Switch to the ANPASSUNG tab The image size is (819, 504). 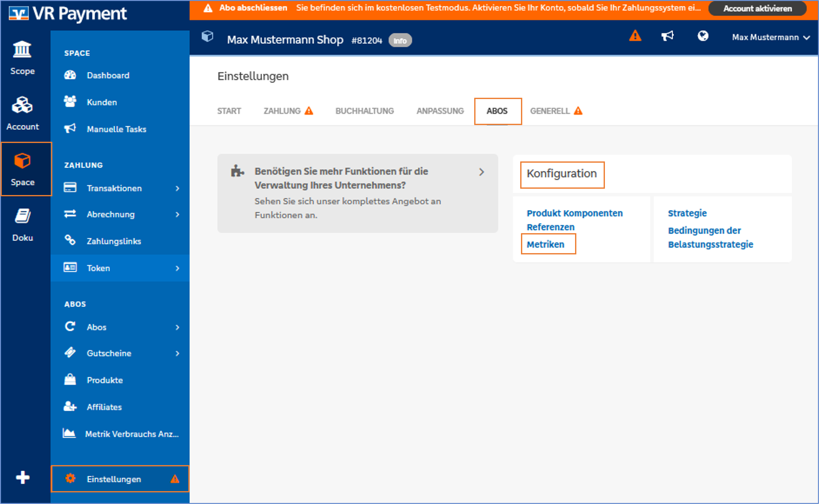coord(440,111)
